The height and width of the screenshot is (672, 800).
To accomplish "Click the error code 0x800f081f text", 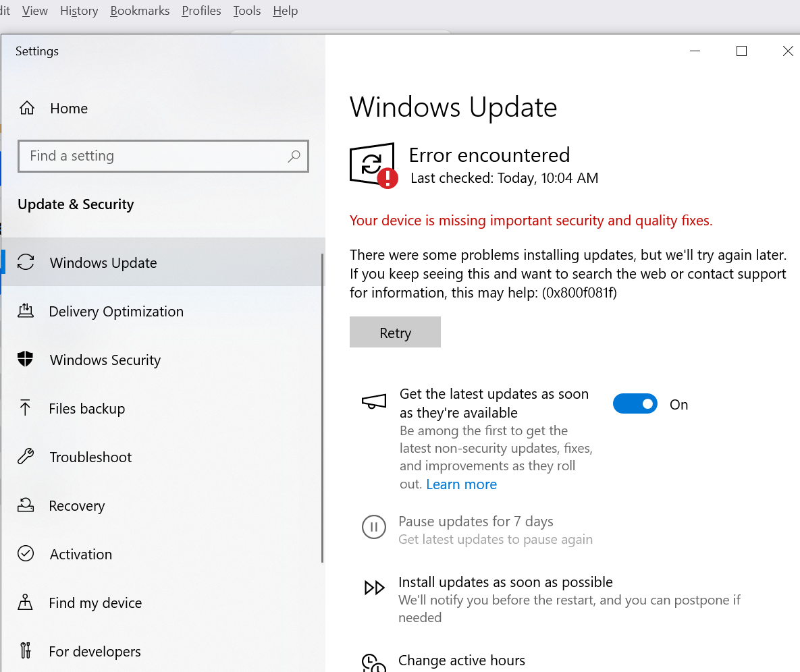I will (579, 293).
